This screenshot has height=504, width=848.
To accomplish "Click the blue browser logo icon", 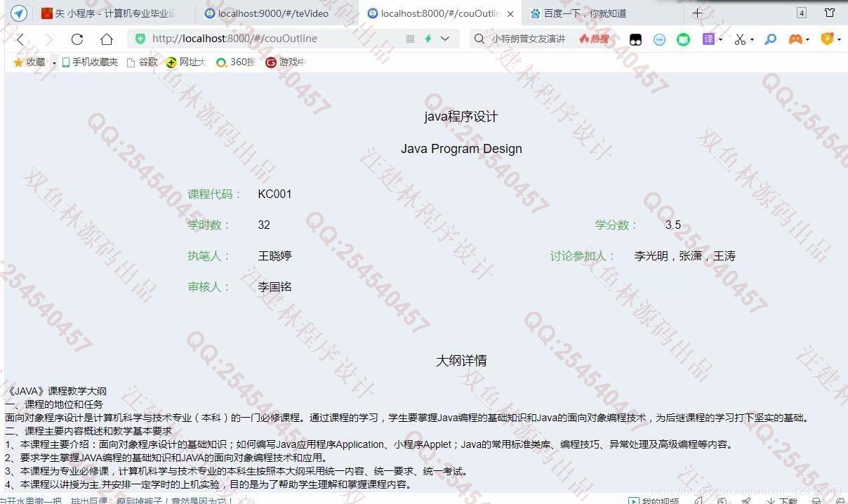I will (x=19, y=13).
